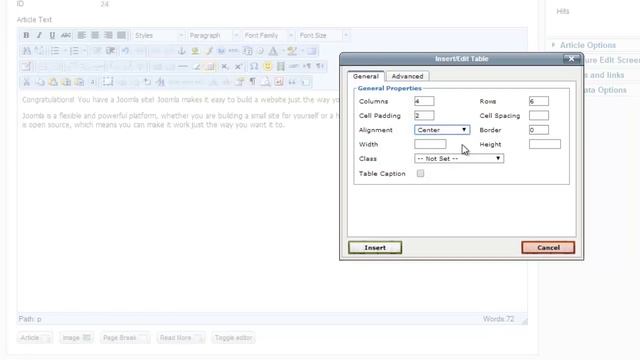Insert a numbered list

[x=74, y=51]
